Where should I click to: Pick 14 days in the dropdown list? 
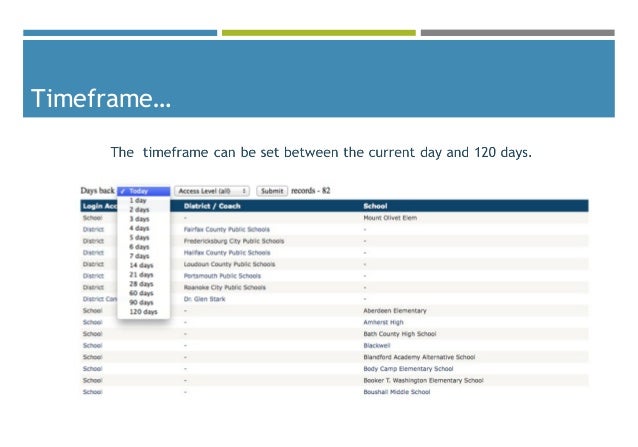(x=143, y=265)
